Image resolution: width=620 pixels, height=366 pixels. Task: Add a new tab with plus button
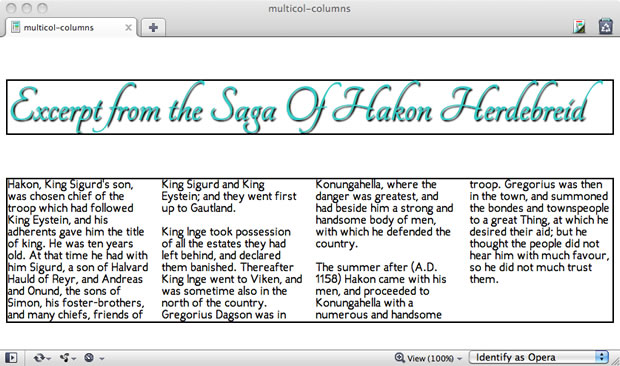coord(153,27)
